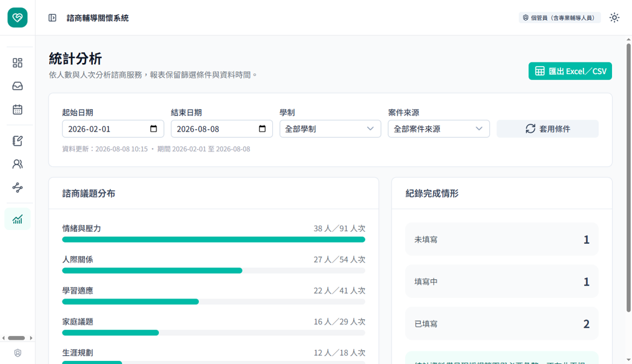Click the 統計分析 page heading
Screen dimensions: 632x364
click(x=75, y=59)
